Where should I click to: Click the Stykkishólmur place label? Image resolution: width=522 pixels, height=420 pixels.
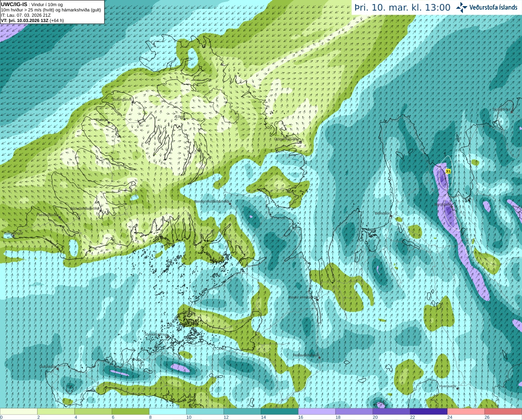156,334
